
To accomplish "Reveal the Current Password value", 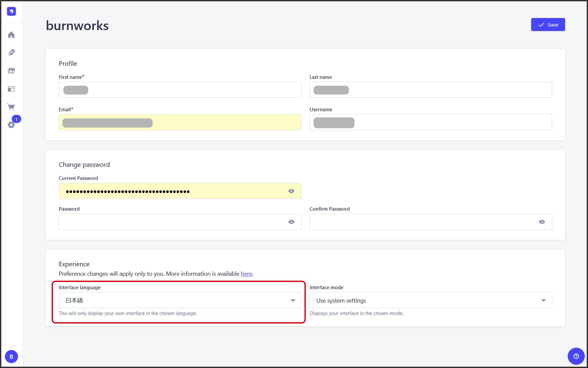I will (x=291, y=191).
